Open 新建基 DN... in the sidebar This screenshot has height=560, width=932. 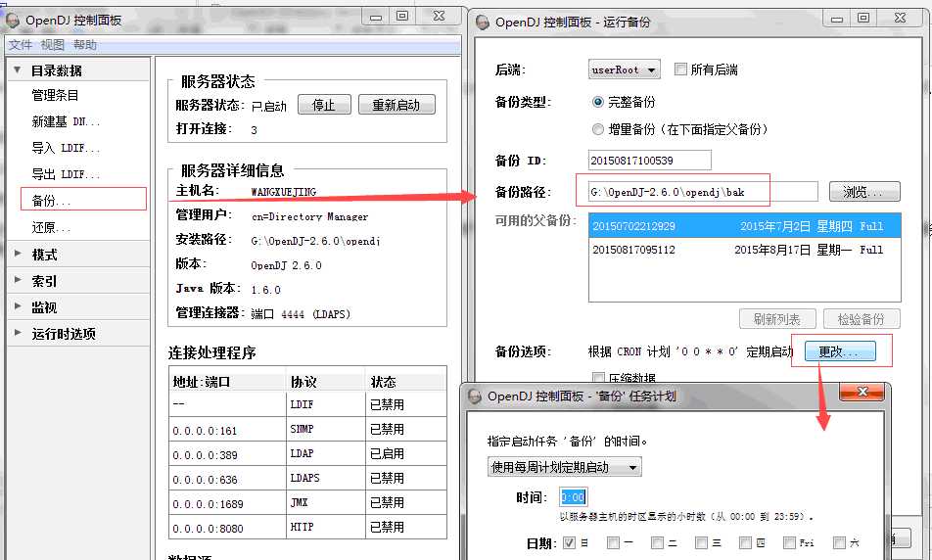click(66, 121)
